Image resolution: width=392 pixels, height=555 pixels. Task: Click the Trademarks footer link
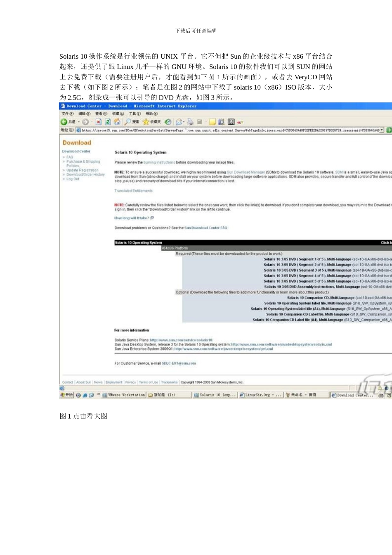click(x=169, y=382)
